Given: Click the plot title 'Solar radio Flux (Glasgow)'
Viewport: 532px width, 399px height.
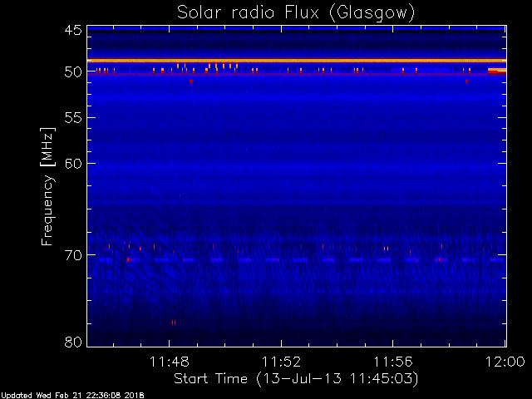Looking at the screenshot, I should (x=296, y=12).
